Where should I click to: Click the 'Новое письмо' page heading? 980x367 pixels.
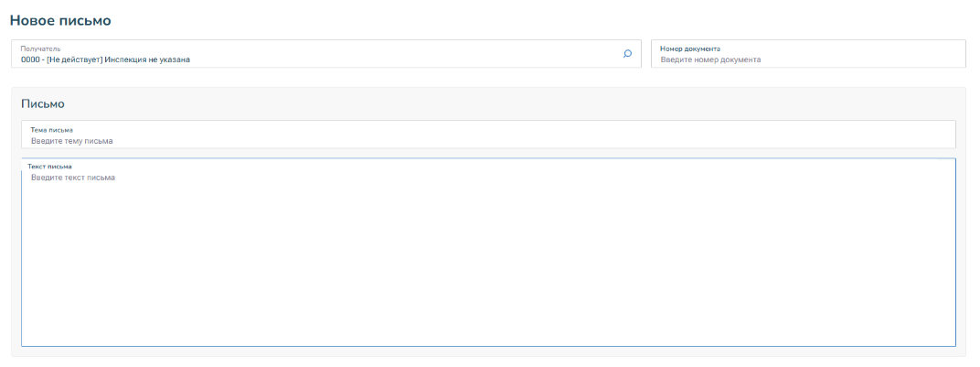[59, 19]
